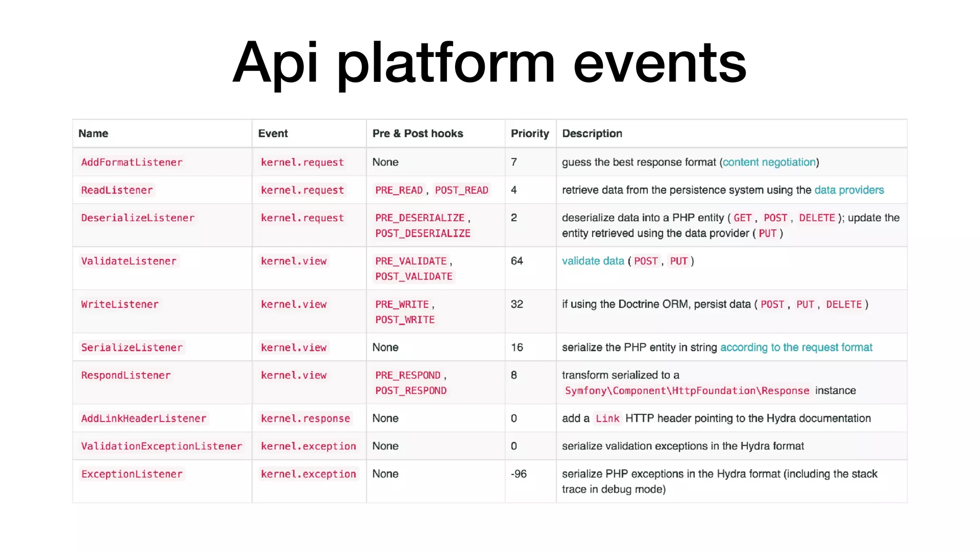
Task: Select kernel.exception in ExceptionListener row
Action: 308,474
